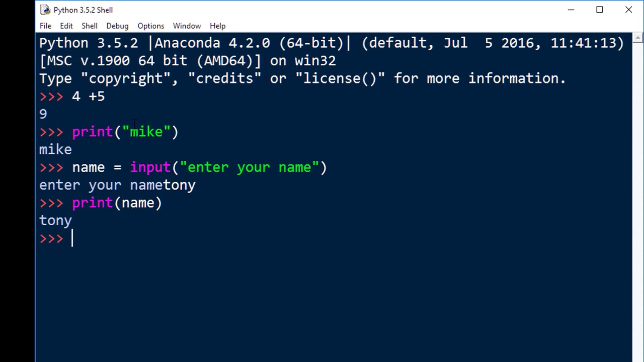Expand the Debug menu
Screen dimensions: 644x362
click(117, 26)
